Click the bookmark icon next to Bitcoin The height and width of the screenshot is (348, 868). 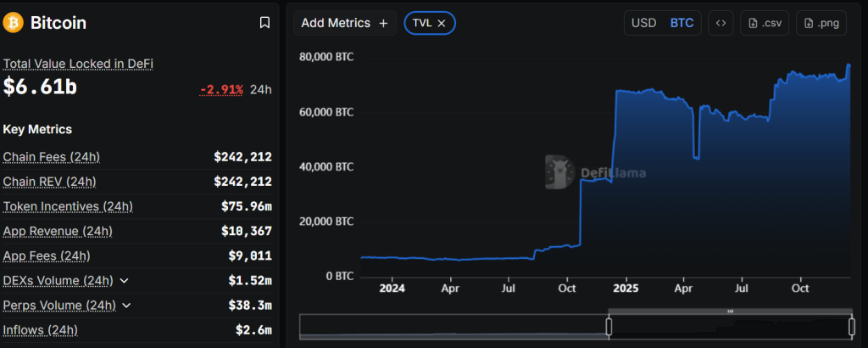pos(264,23)
